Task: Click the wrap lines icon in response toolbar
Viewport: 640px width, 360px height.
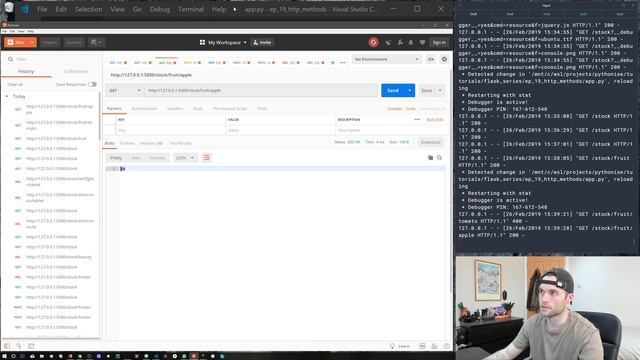Action: pyautogui.click(x=207, y=158)
